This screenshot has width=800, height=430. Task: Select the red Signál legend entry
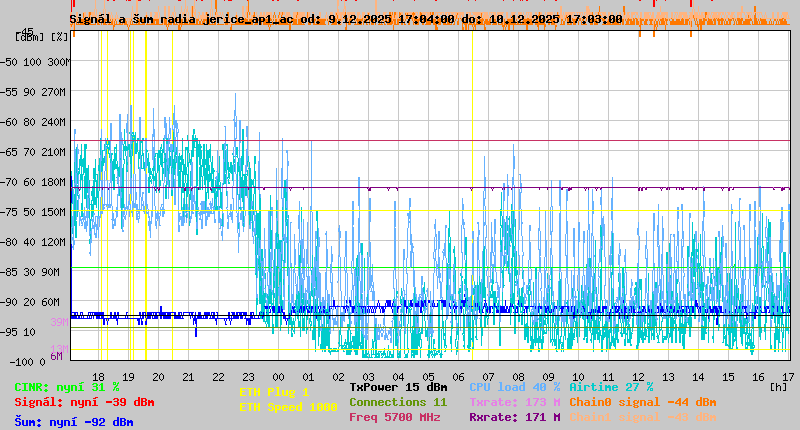(84, 402)
